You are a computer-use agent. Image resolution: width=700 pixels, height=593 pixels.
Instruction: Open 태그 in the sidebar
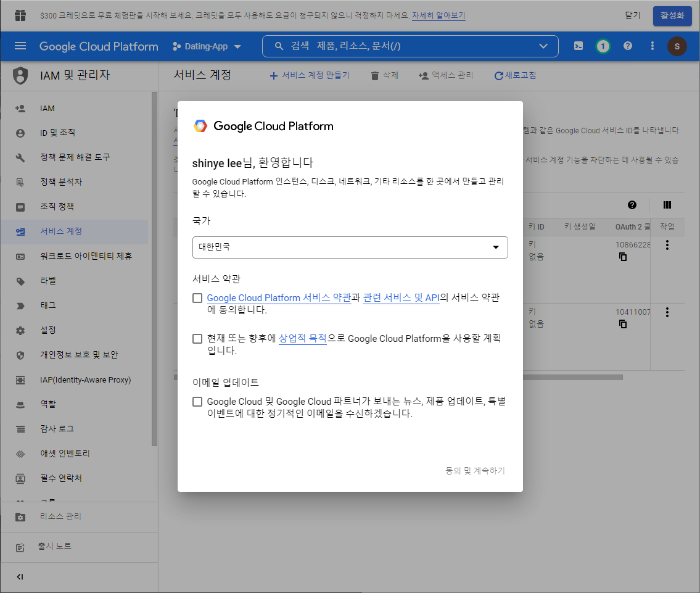pos(74,305)
